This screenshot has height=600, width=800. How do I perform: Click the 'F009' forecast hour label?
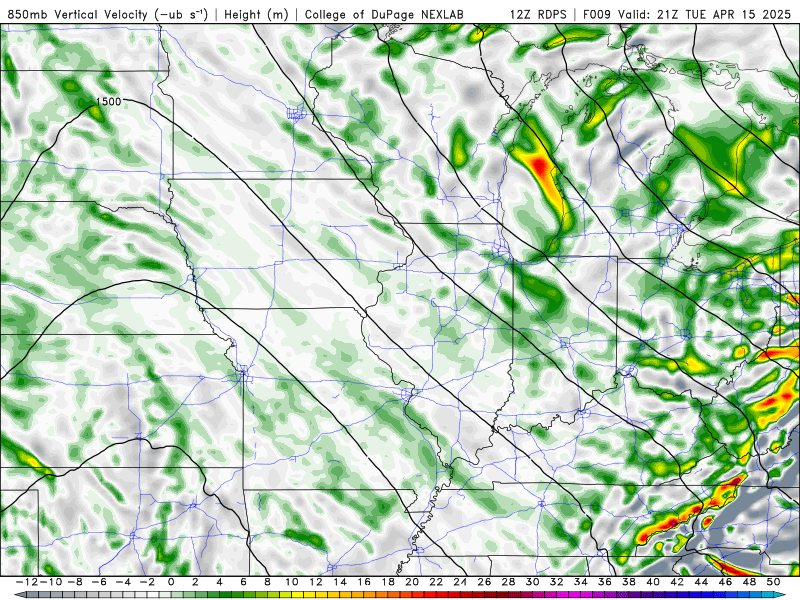pos(597,14)
